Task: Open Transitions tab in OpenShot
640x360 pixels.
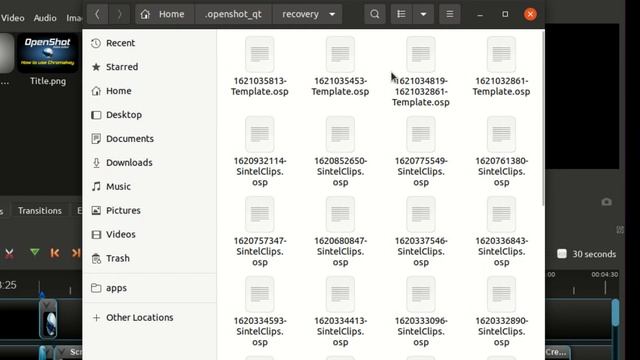Action: click(x=40, y=211)
